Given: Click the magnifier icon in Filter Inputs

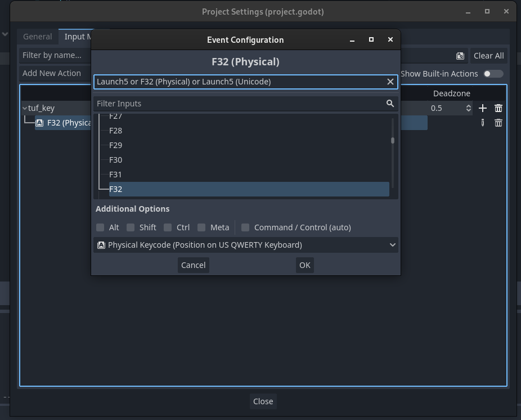Looking at the screenshot, I should click(390, 104).
